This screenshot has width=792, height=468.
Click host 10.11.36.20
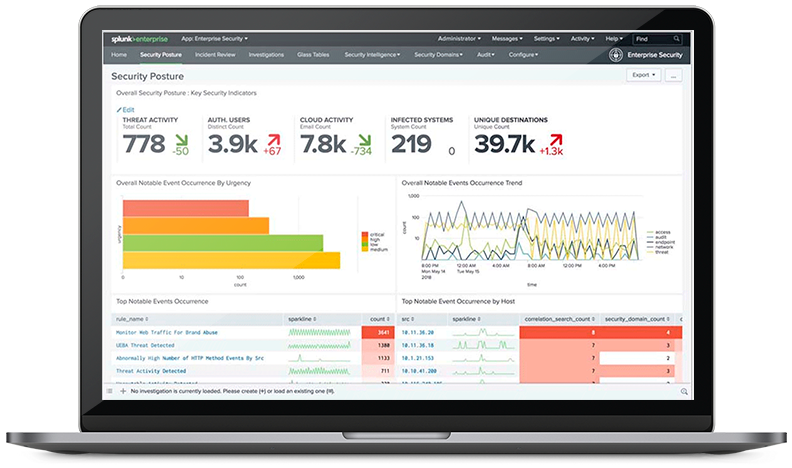pyautogui.click(x=418, y=333)
